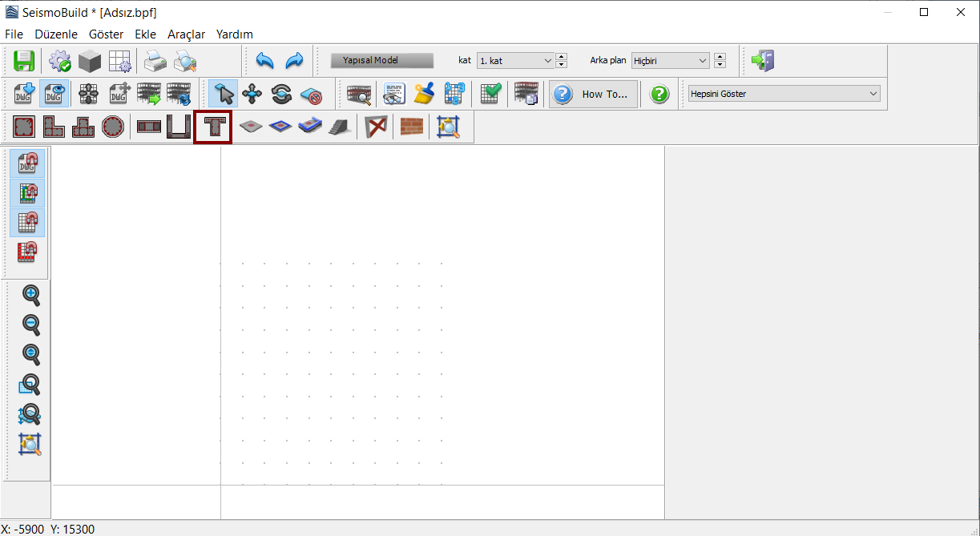
Task: Activate the move element tool
Action: [253, 94]
